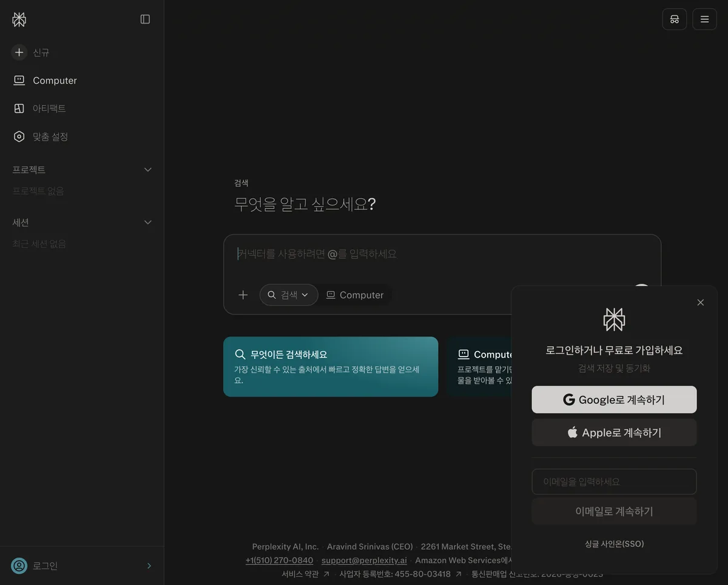
Task: Click 프로젝트 section header text
Action: pos(29,170)
